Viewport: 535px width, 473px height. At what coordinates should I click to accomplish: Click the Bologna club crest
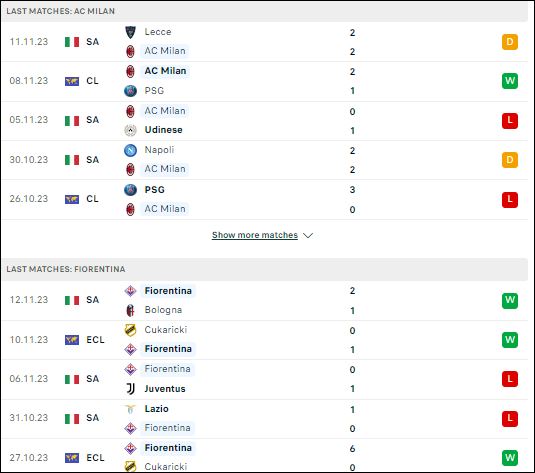(x=130, y=310)
